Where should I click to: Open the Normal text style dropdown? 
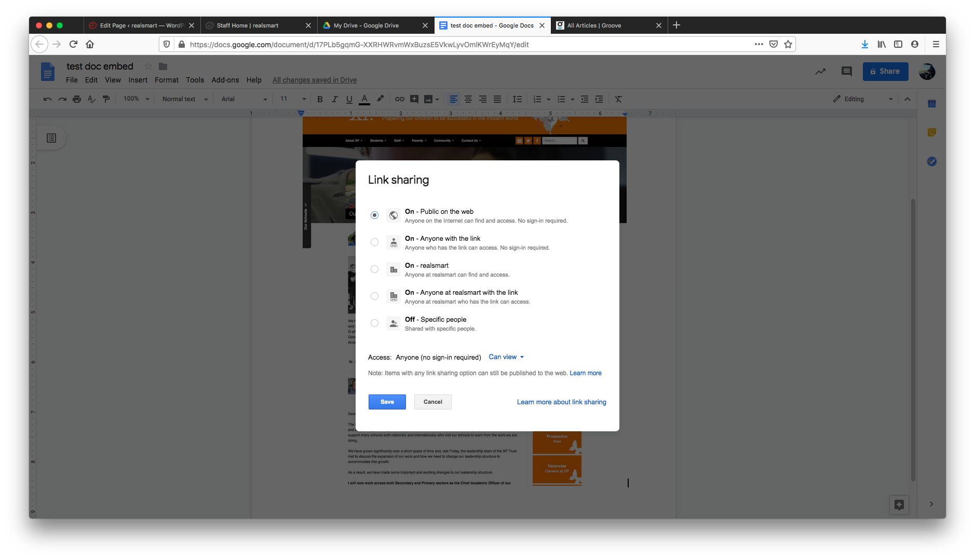(185, 99)
